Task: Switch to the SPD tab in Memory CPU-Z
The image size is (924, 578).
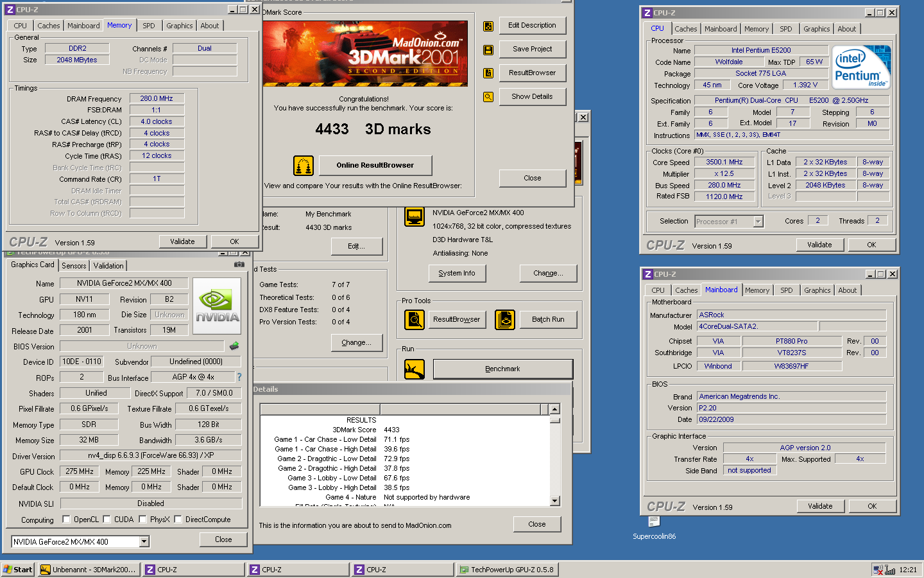Action: 149,26
